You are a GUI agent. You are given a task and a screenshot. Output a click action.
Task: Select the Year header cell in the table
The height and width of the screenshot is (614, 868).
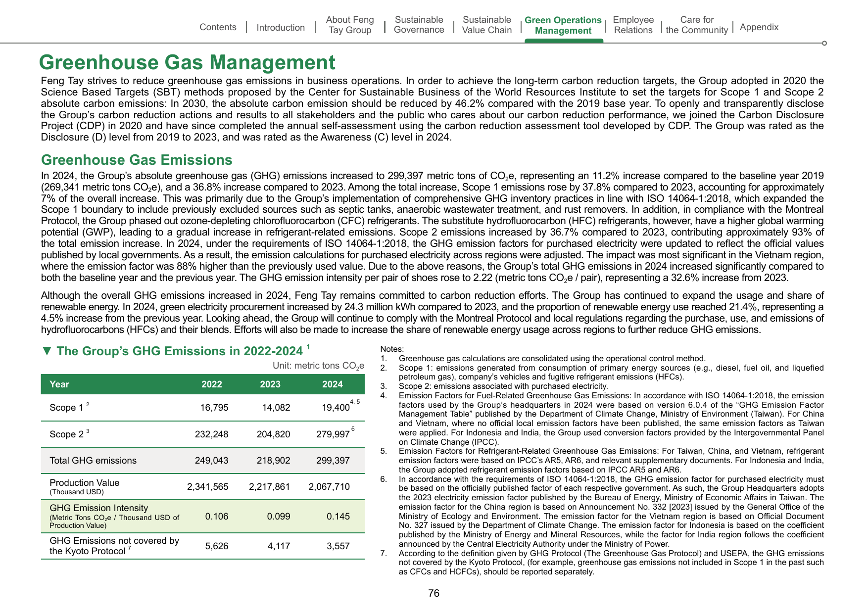pos(59,384)
